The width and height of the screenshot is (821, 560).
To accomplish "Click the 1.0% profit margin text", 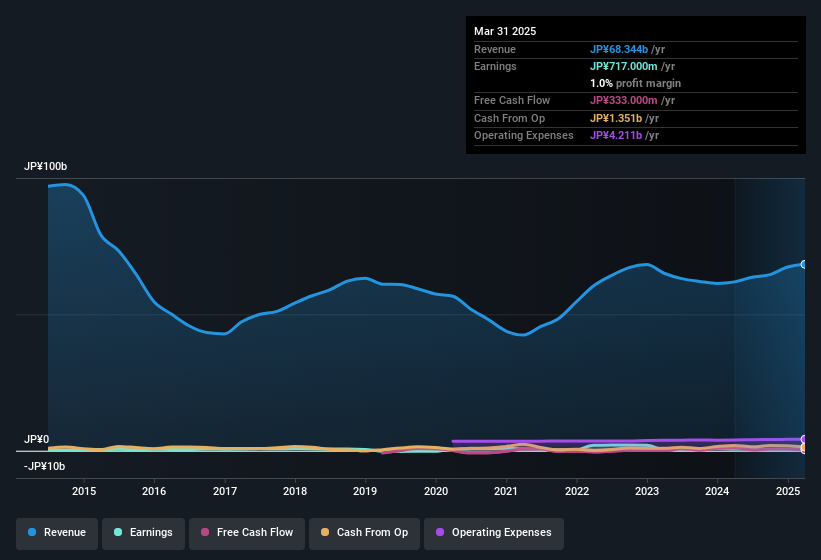I will pos(635,83).
